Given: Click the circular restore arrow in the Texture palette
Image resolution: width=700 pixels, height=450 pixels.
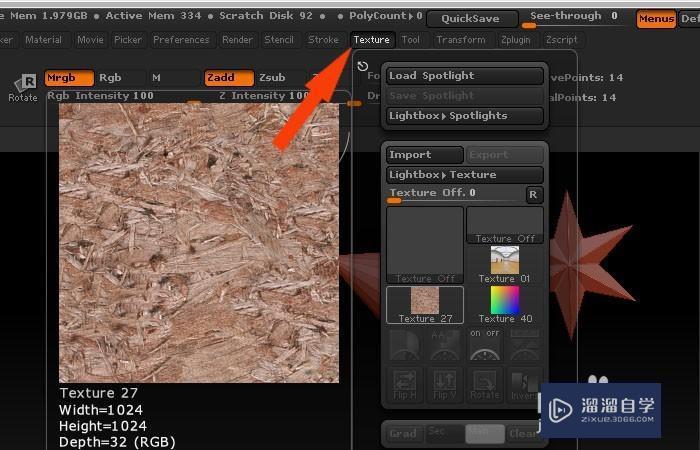Looking at the screenshot, I should (x=362, y=67).
